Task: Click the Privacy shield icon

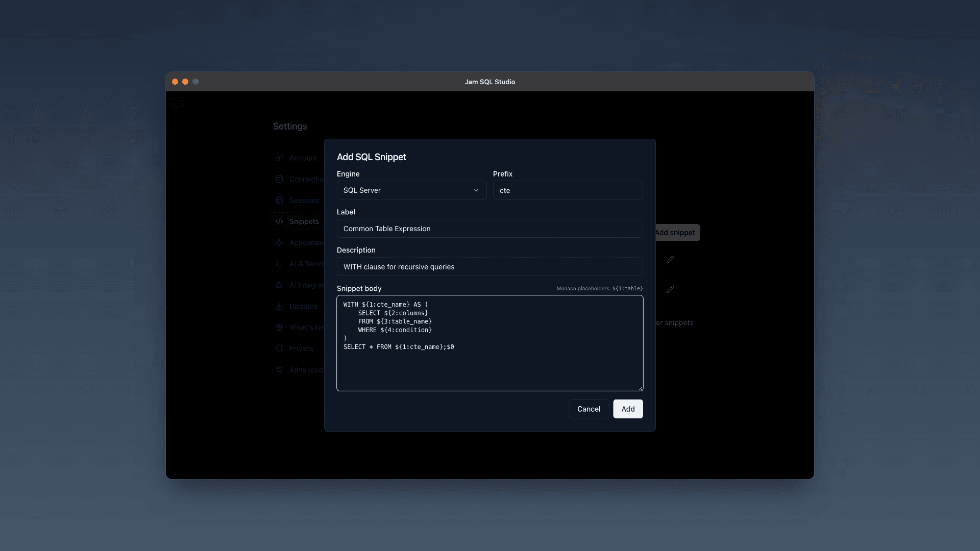Action: click(279, 348)
